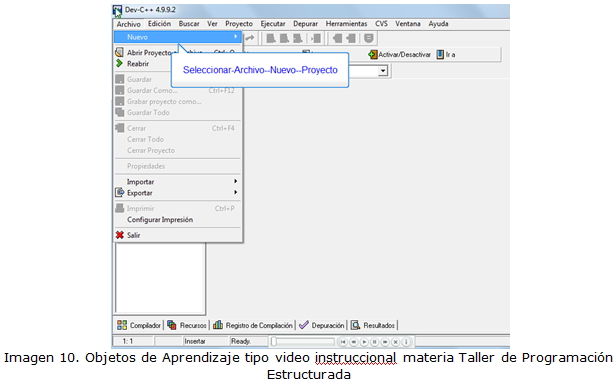This screenshot has height=384, width=616.
Task: Click the Cerrar entry with Ctrl+F4
Action: point(178,128)
